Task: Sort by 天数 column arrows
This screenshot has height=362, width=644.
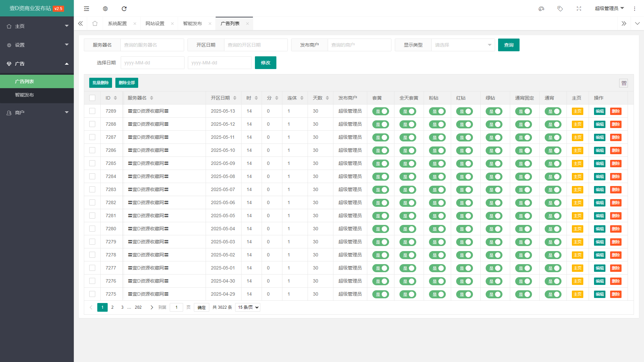Action: coord(327,98)
